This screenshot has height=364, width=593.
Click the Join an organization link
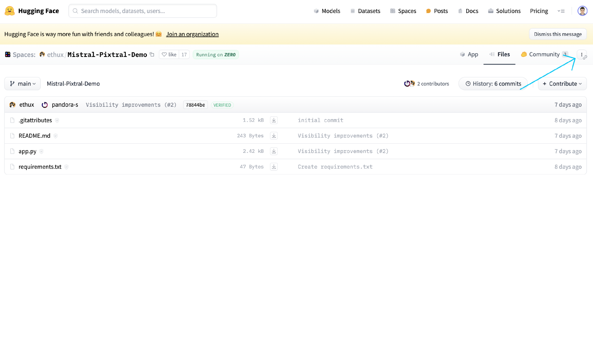coord(192,34)
